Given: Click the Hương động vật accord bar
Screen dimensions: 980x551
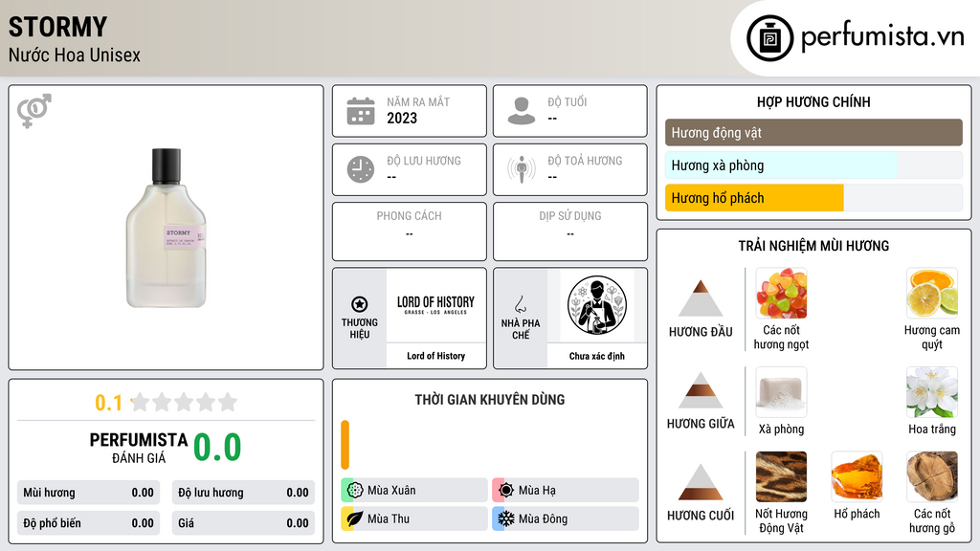Looking at the screenshot, I should click(813, 132).
